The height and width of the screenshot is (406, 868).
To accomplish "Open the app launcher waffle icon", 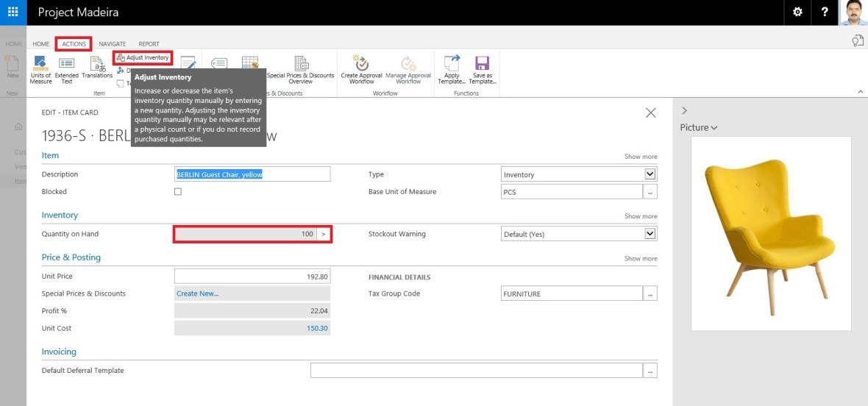I will point(13,13).
